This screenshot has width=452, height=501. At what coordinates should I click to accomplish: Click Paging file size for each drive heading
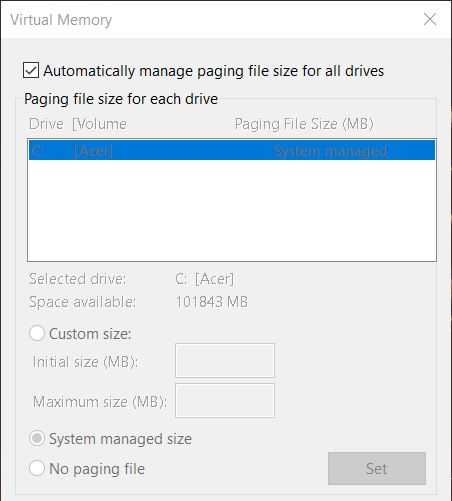(121, 99)
